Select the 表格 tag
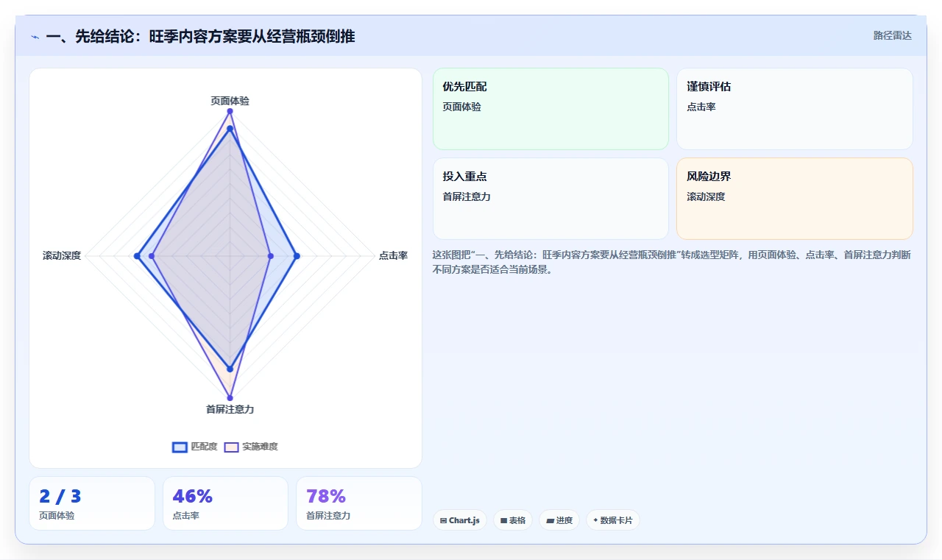The width and height of the screenshot is (942, 560). tap(513, 520)
